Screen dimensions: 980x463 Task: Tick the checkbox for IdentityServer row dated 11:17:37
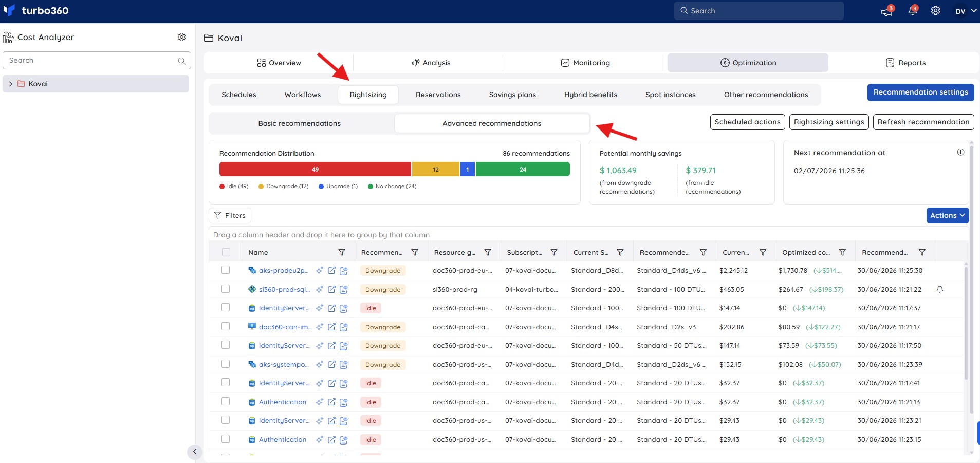(226, 307)
